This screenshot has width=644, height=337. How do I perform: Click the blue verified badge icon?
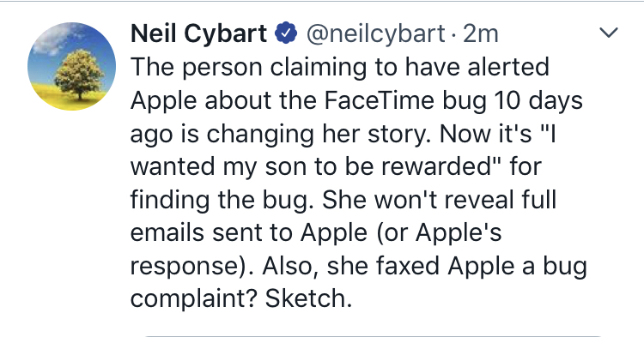point(286,33)
